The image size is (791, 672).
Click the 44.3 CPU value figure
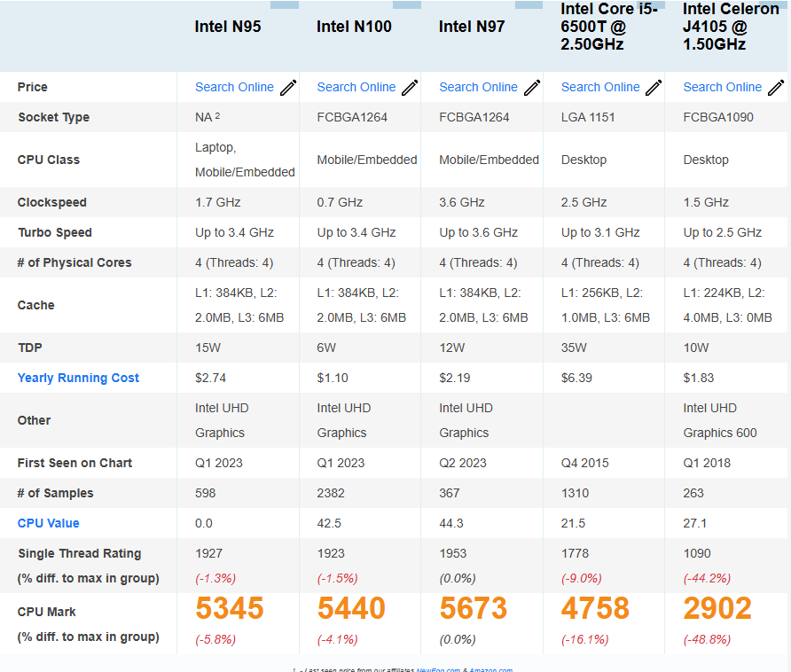pos(451,523)
